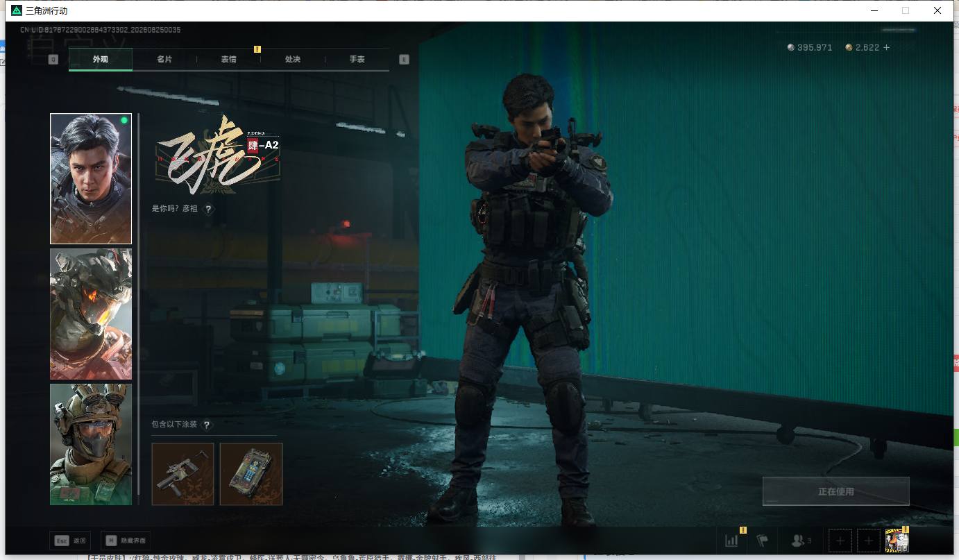
Task: Minimize the 三角洲行动 window
Action: (x=873, y=11)
